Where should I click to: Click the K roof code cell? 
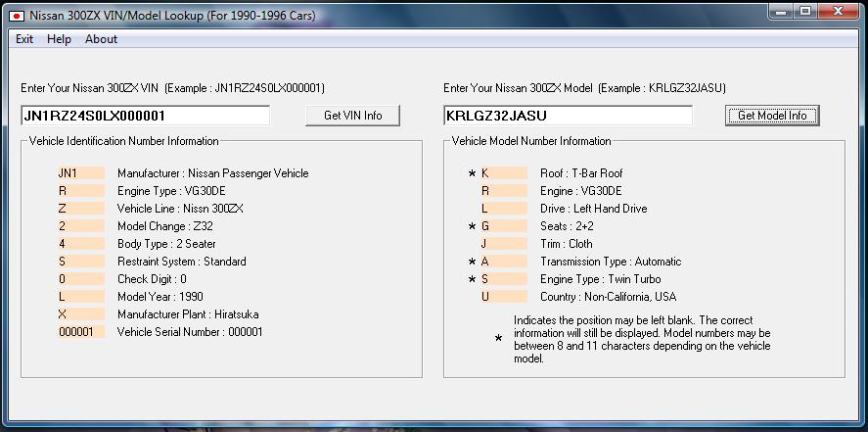coord(504,173)
